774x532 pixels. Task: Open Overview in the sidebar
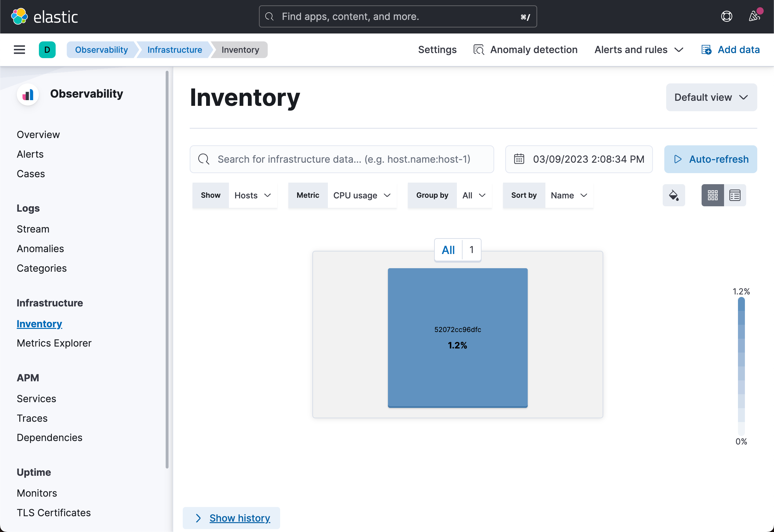38,135
